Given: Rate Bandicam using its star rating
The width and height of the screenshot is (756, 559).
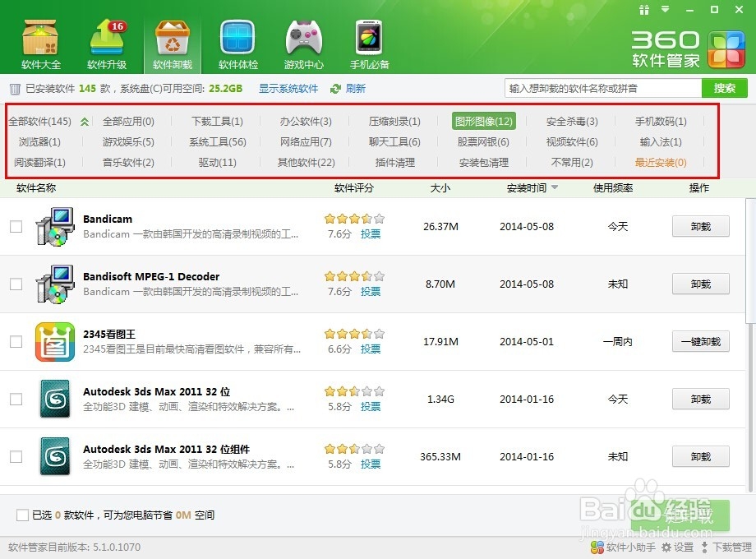Looking at the screenshot, I should tap(354, 219).
